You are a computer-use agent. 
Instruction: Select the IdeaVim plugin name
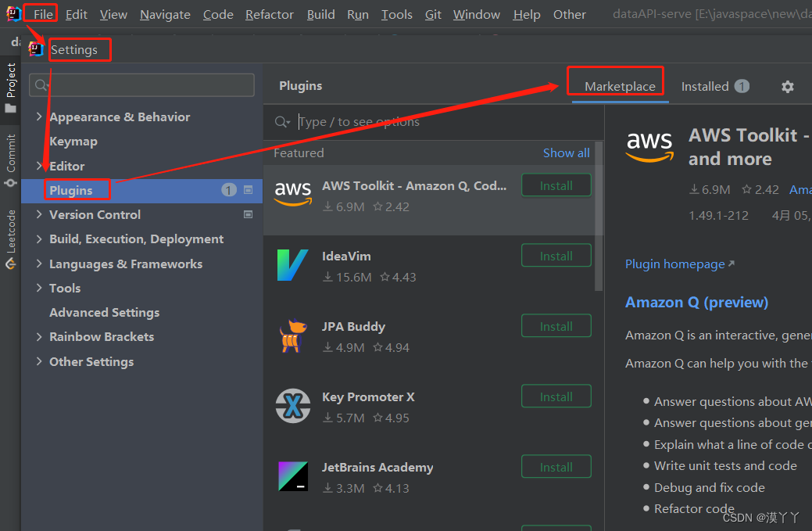(x=346, y=256)
